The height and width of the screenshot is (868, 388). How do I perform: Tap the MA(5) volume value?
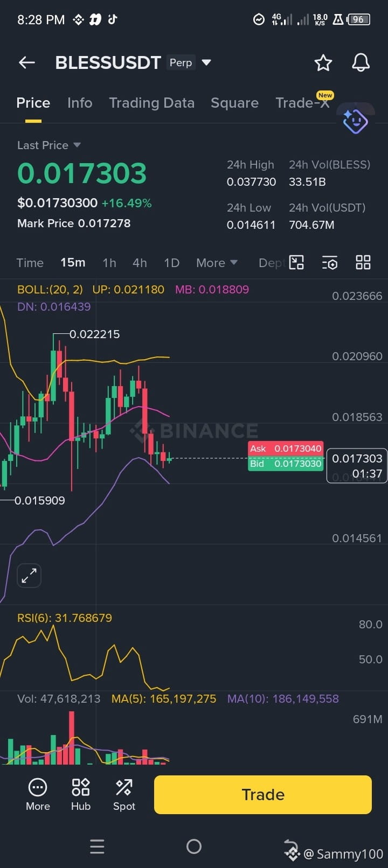click(164, 699)
